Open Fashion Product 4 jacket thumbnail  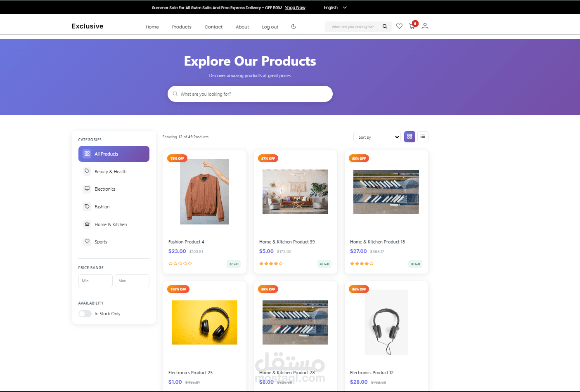[204, 191]
